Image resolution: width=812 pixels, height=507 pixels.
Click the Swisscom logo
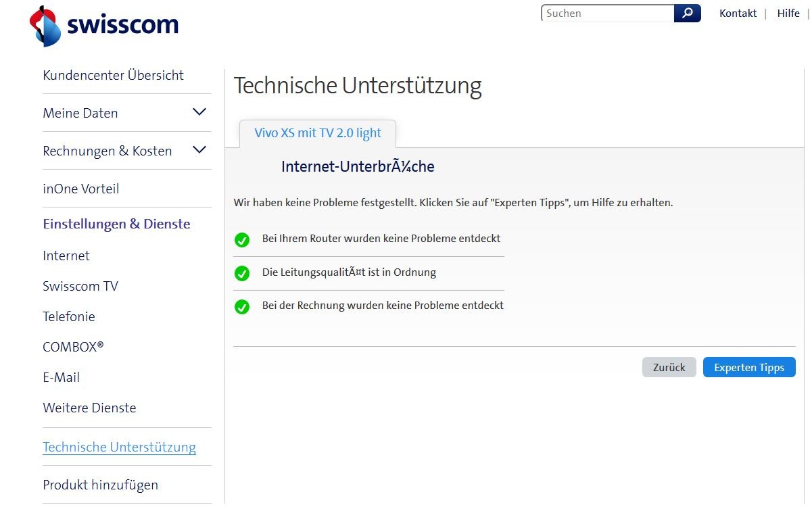[104, 26]
